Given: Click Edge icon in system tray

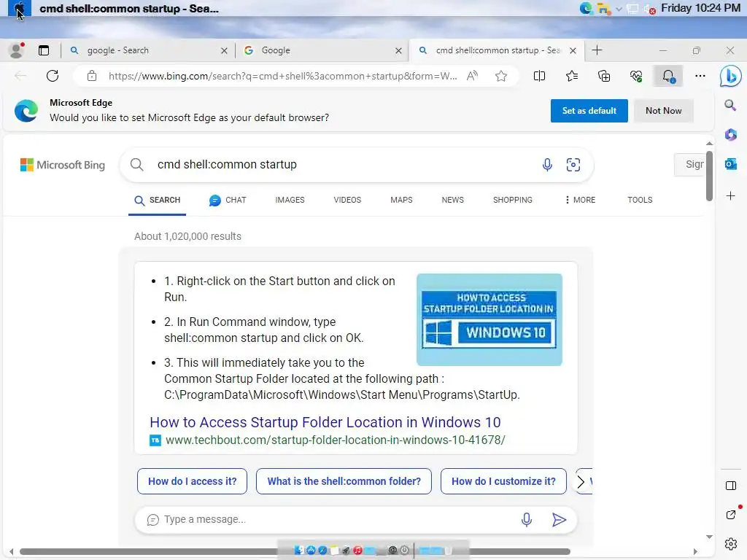Looking at the screenshot, I should (x=586, y=8).
